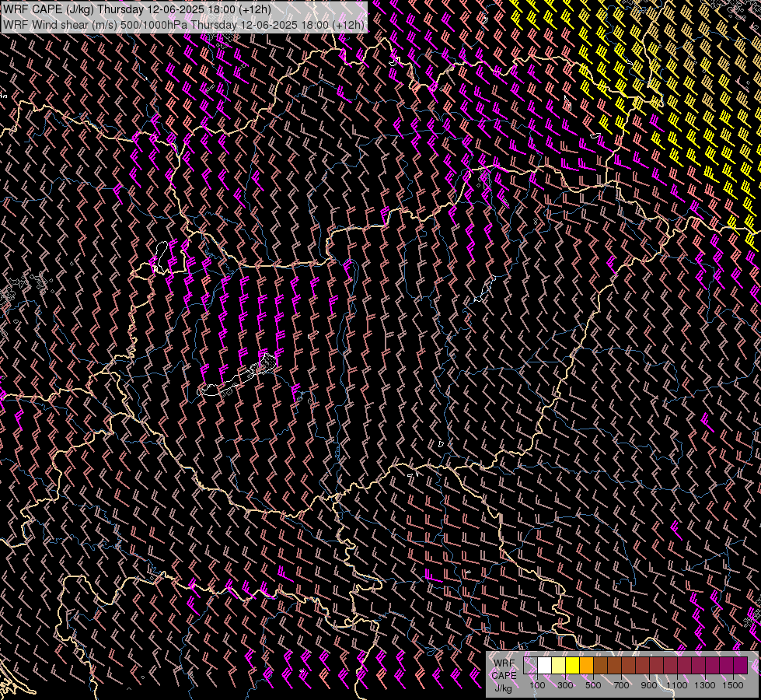Click the '1100' legend value
Image resolution: width=761 pixels, height=700 pixels.
[x=676, y=685]
